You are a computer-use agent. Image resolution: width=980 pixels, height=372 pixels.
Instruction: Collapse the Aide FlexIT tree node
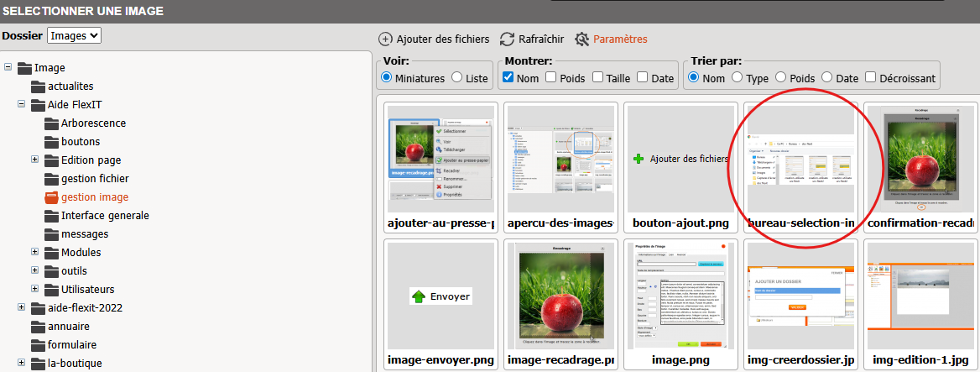[x=22, y=105]
